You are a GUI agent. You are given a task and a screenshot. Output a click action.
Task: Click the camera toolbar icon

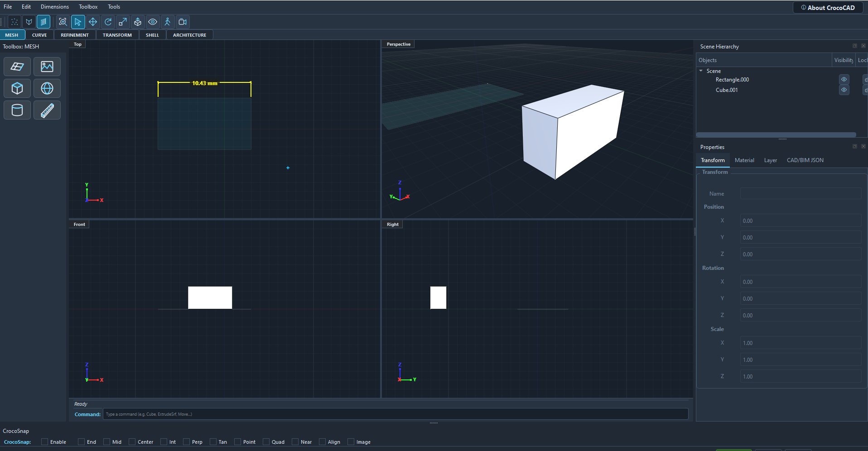pos(183,22)
